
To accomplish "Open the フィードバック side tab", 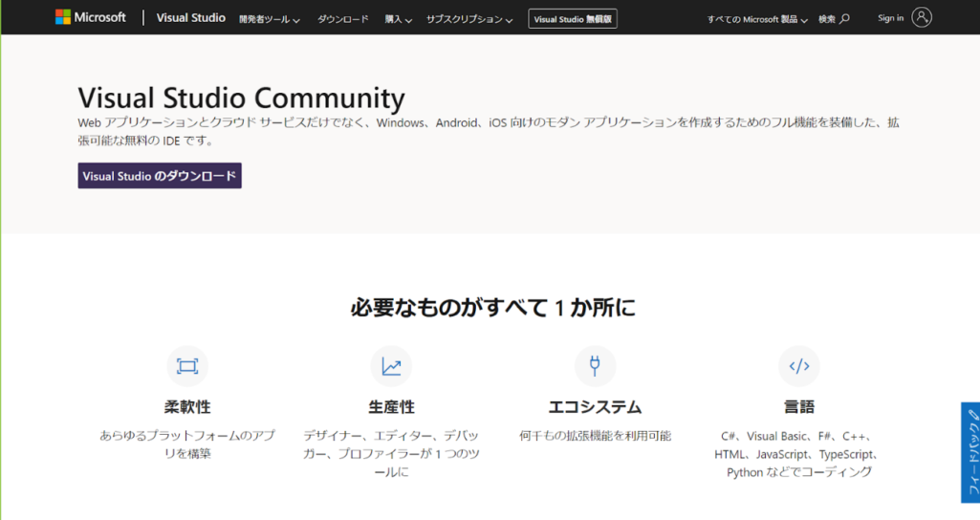I will (x=970, y=452).
